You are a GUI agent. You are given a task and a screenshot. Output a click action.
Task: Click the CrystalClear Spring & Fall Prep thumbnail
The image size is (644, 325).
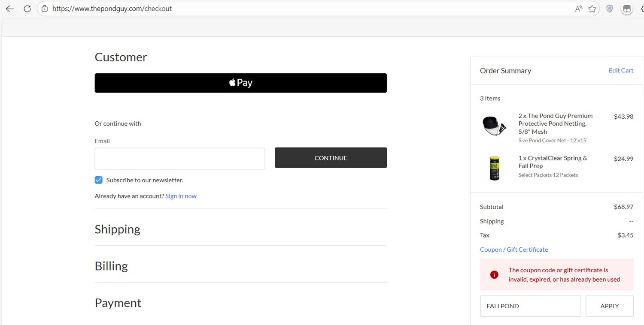tap(495, 168)
